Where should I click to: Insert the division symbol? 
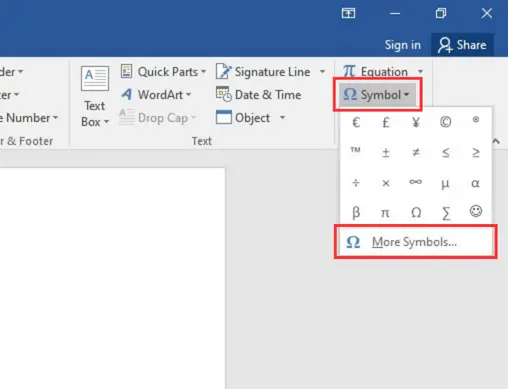356,183
